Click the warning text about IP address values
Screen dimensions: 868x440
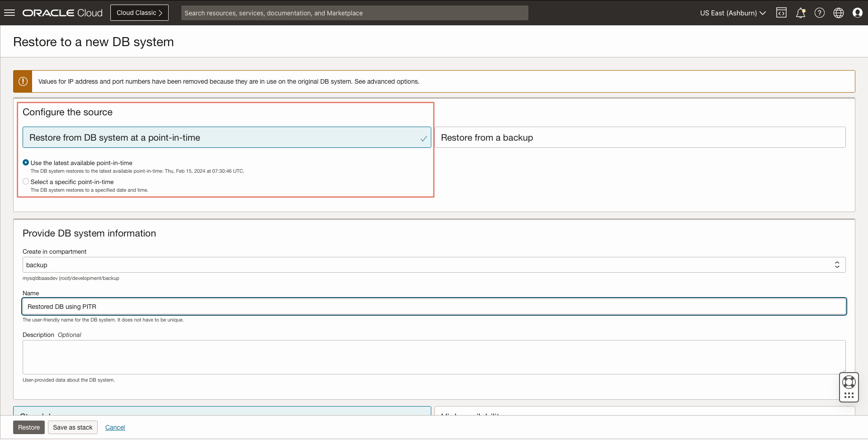coord(229,81)
